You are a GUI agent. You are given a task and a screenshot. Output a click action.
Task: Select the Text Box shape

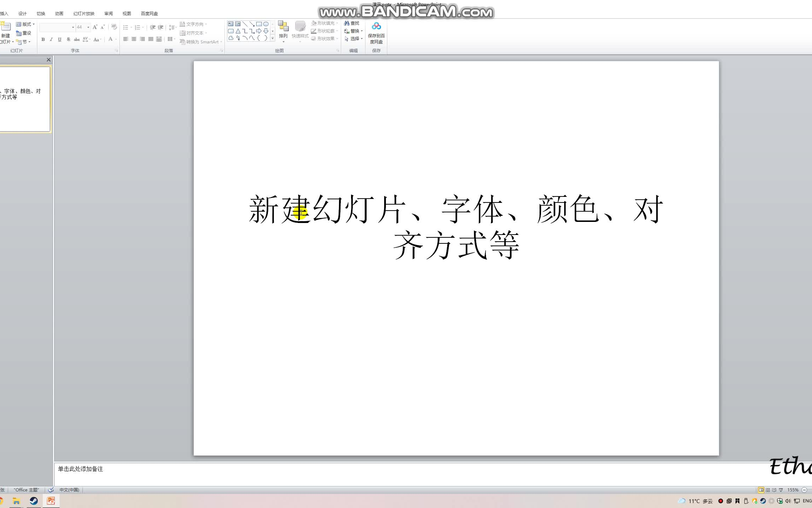tap(230, 24)
